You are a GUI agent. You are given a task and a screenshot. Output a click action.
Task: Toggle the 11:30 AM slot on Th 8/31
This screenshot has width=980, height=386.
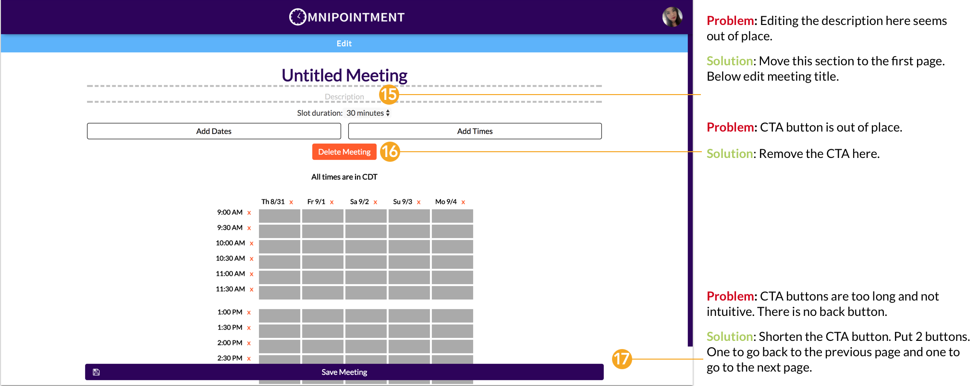(x=280, y=293)
